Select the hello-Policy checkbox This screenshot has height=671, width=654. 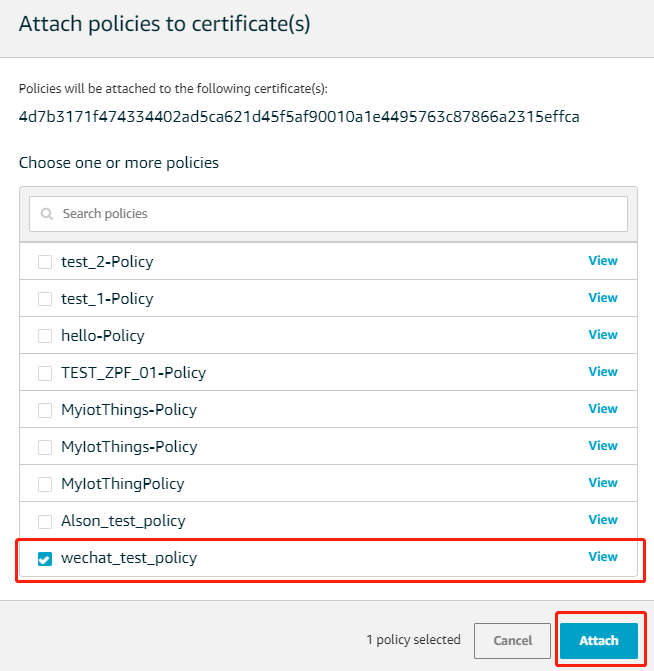tap(45, 336)
